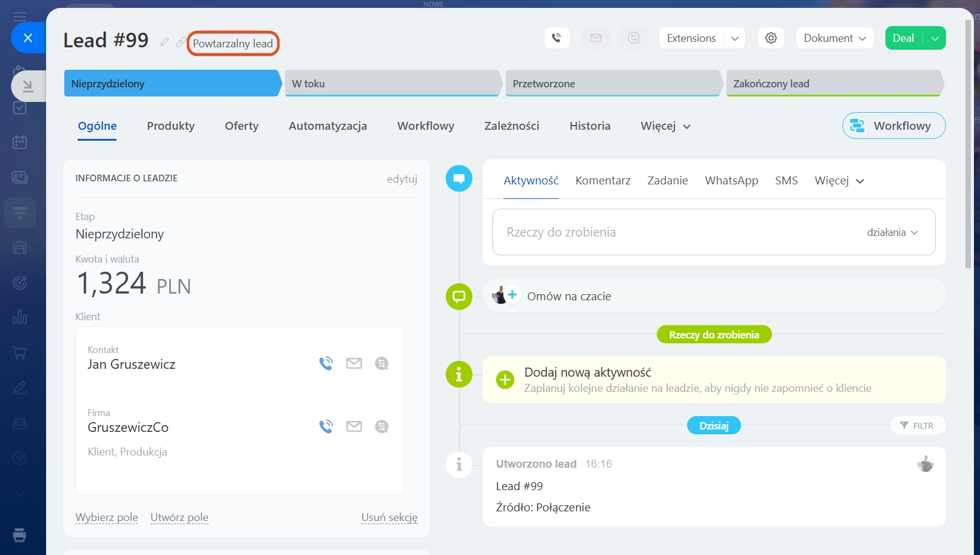Image resolution: width=980 pixels, height=555 pixels.
Task: Click the Wybierz pole link
Action: tap(107, 517)
